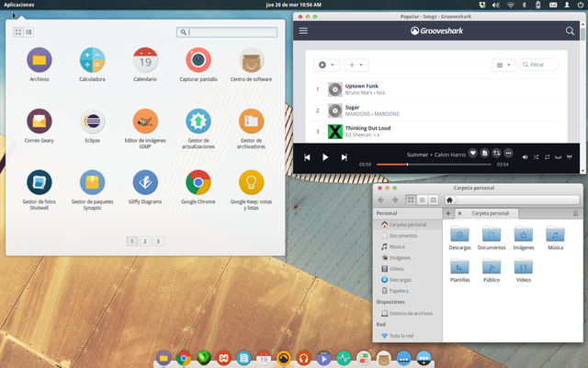The image size is (588, 368).
Task: Go back in file manager
Action: point(381,200)
